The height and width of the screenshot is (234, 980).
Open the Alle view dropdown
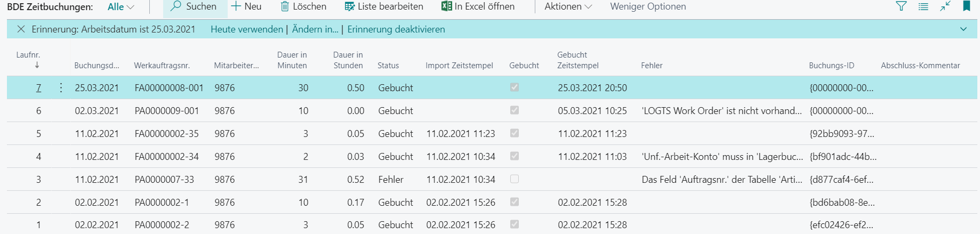(121, 7)
